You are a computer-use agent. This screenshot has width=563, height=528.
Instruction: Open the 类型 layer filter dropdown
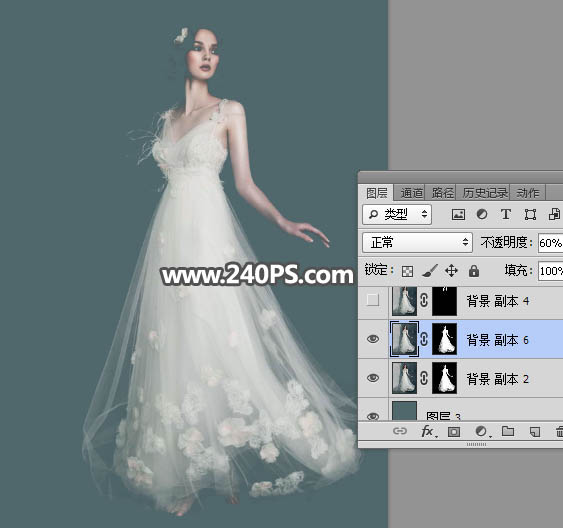[x=397, y=214]
